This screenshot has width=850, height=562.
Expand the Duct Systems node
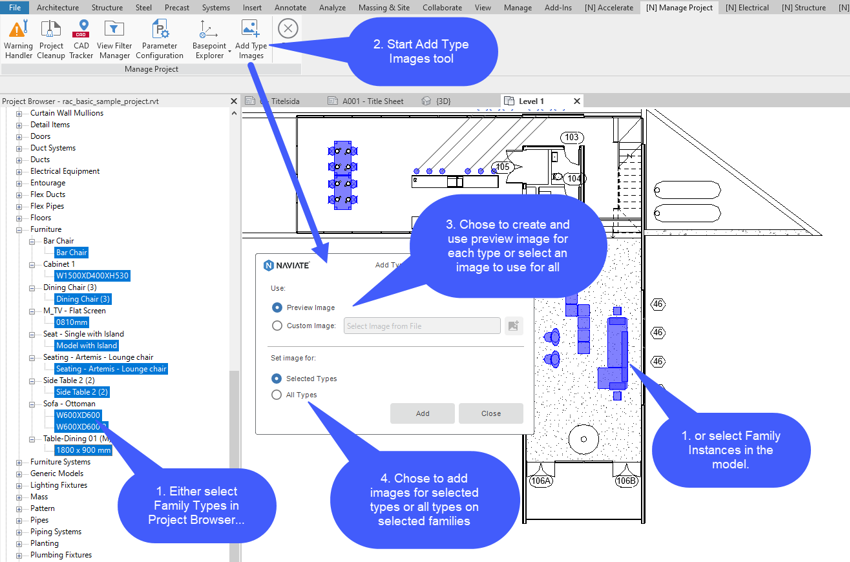click(x=19, y=148)
